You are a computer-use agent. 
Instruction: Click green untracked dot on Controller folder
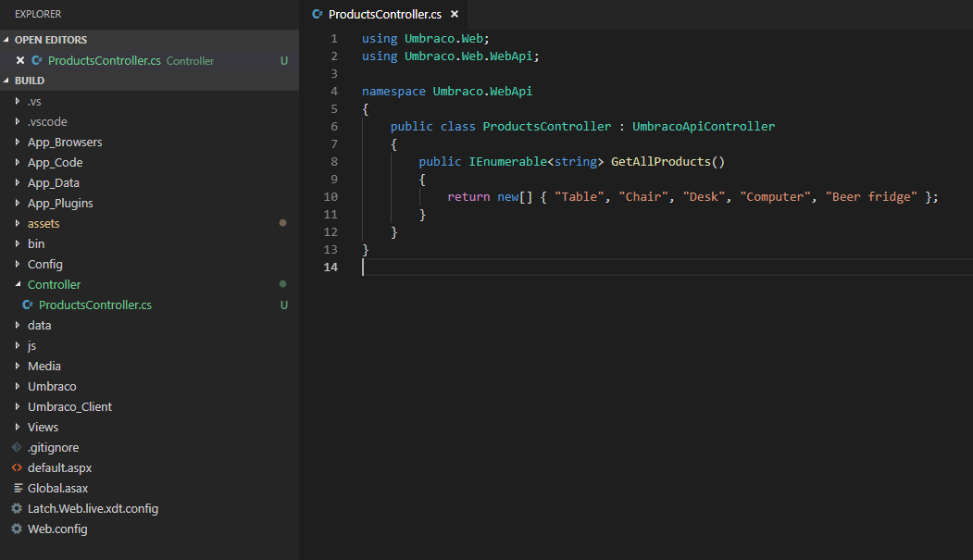pyautogui.click(x=283, y=284)
